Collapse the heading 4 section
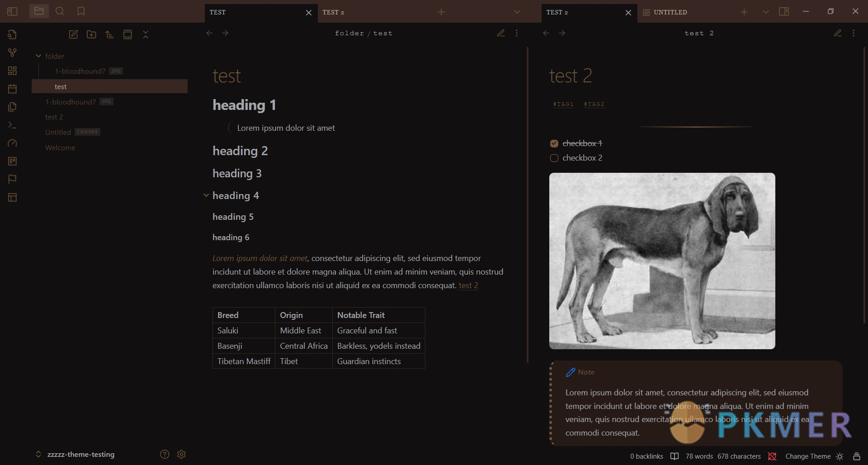Viewport: 868px width, 465px height. coord(206,195)
